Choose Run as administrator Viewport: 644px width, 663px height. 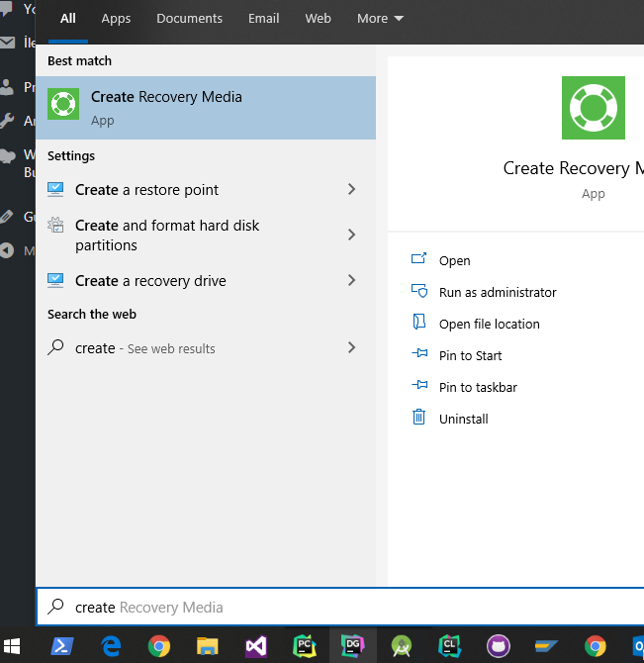498,293
